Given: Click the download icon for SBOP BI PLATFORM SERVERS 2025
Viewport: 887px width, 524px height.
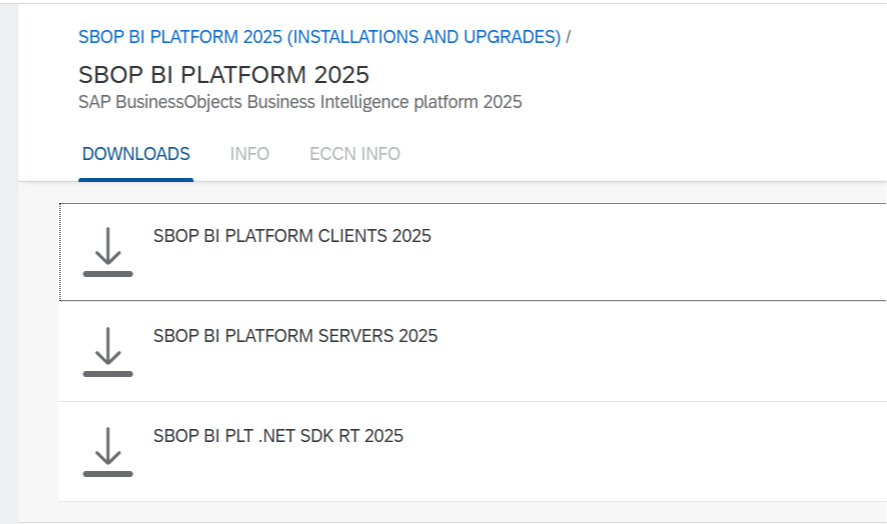Looking at the screenshot, I should (107, 352).
